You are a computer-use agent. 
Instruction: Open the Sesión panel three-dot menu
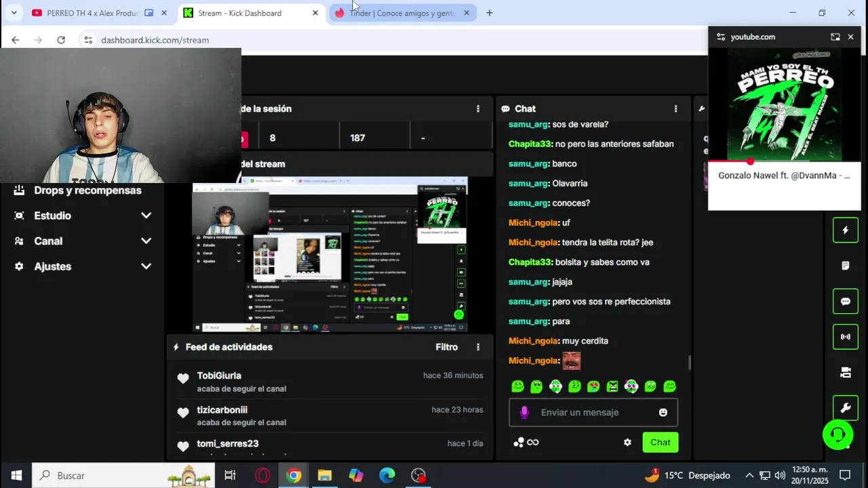(x=478, y=108)
